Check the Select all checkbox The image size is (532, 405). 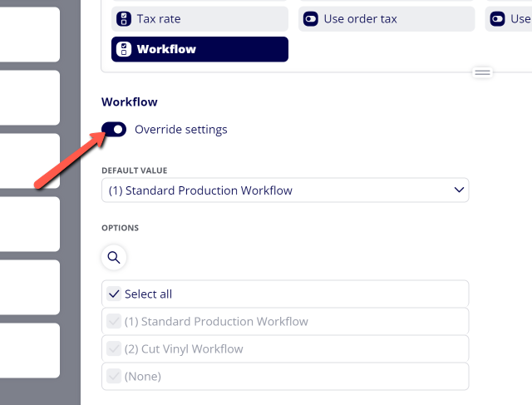coord(114,294)
